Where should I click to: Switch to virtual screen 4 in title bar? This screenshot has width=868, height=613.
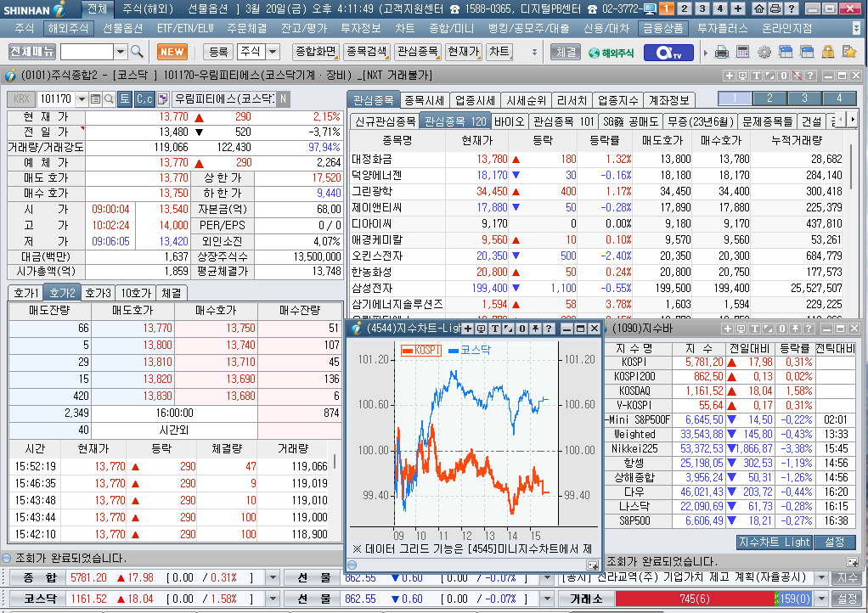tap(720, 8)
